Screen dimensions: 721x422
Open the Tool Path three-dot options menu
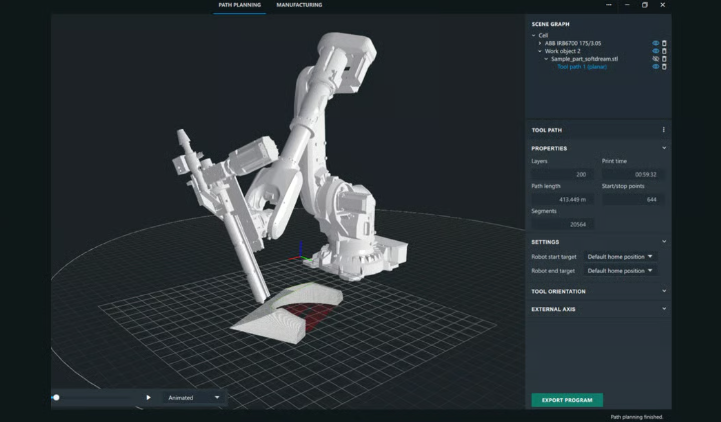point(664,130)
